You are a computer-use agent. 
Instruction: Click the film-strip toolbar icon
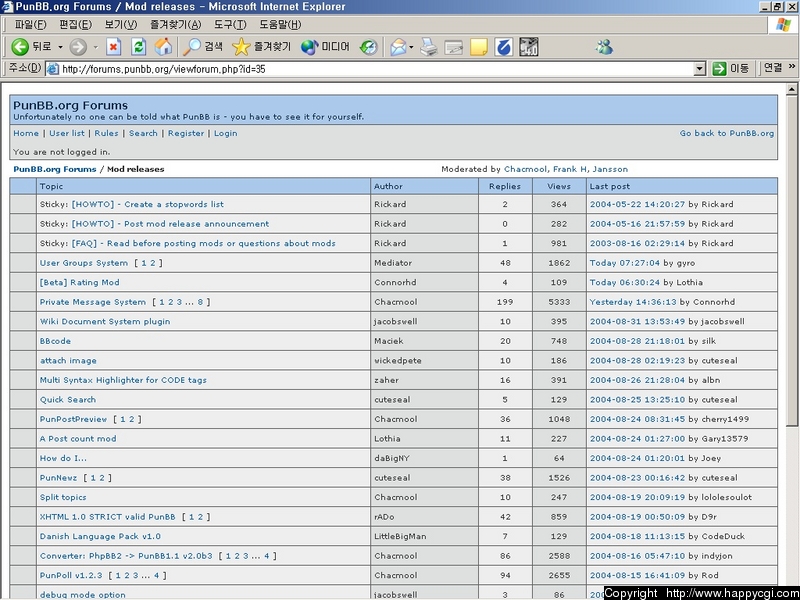[x=529, y=47]
